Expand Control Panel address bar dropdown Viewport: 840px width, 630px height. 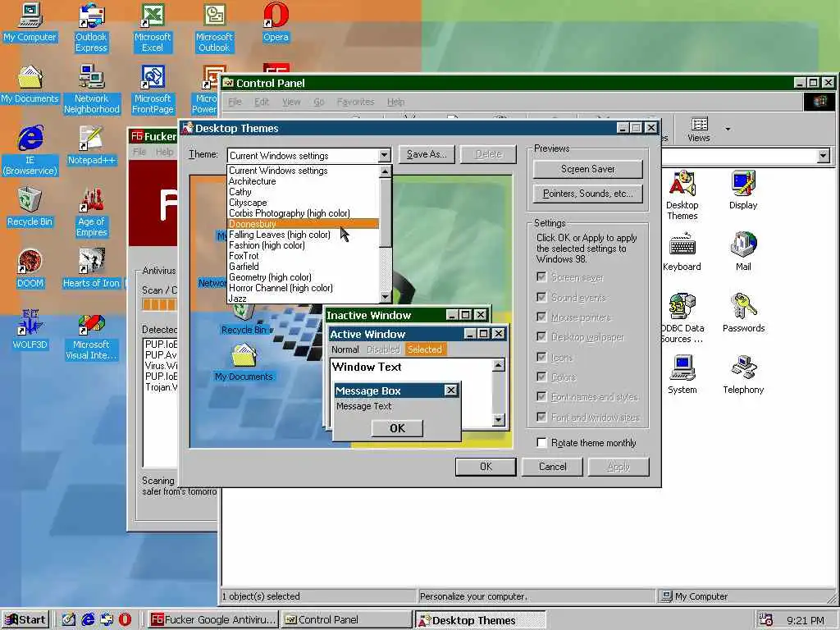[824, 156]
